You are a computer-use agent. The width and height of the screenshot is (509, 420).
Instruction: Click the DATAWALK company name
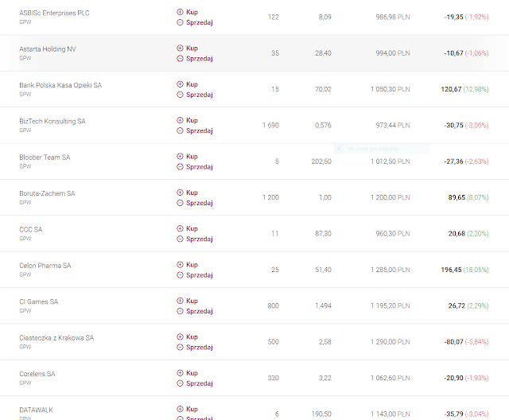pyautogui.click(x=37, y=410)
